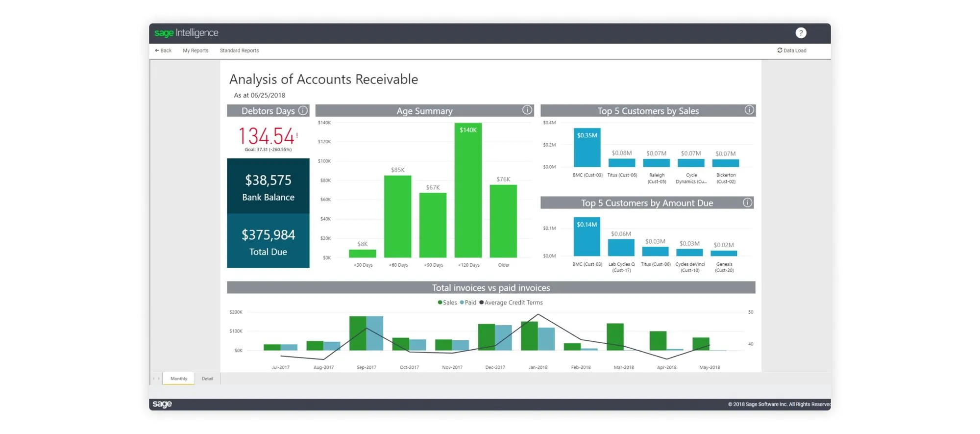This screenshot has width=980, height=434.
Task: Select the BMC (Cust-03) $0.35M sales bar
Action: pos(587,148)
